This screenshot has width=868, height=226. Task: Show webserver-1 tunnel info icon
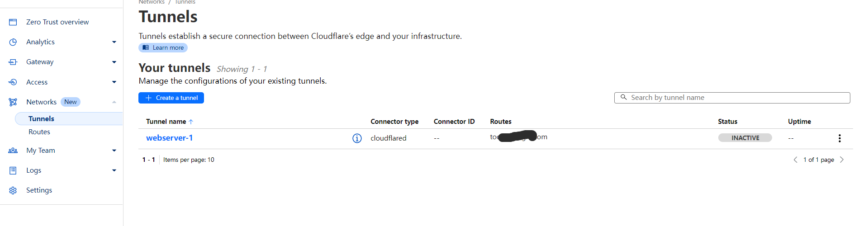point(357,138)
